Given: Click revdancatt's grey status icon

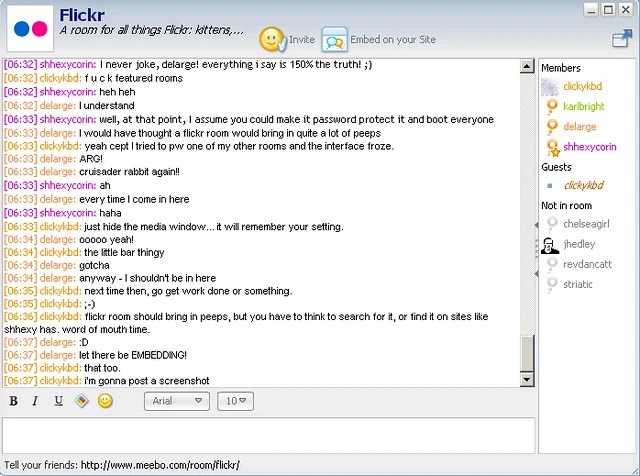Looking at the screenshot, I should click(552, 265).
